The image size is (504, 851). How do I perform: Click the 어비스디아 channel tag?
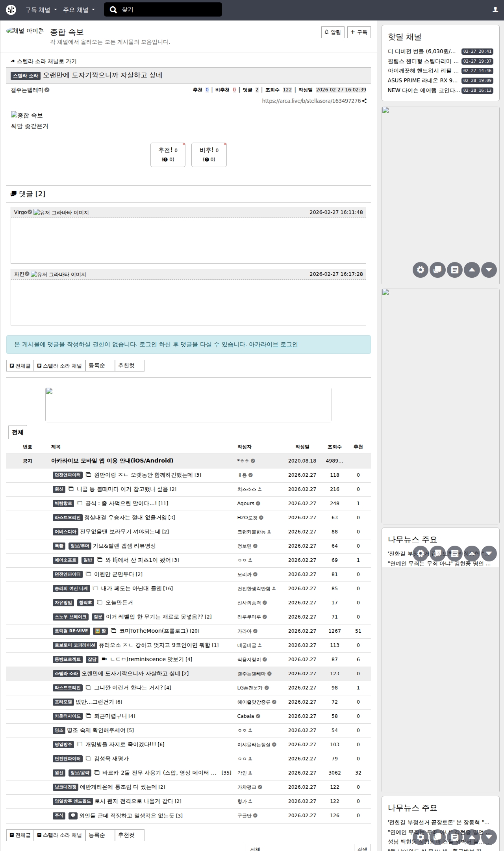(x=65, y=532)
